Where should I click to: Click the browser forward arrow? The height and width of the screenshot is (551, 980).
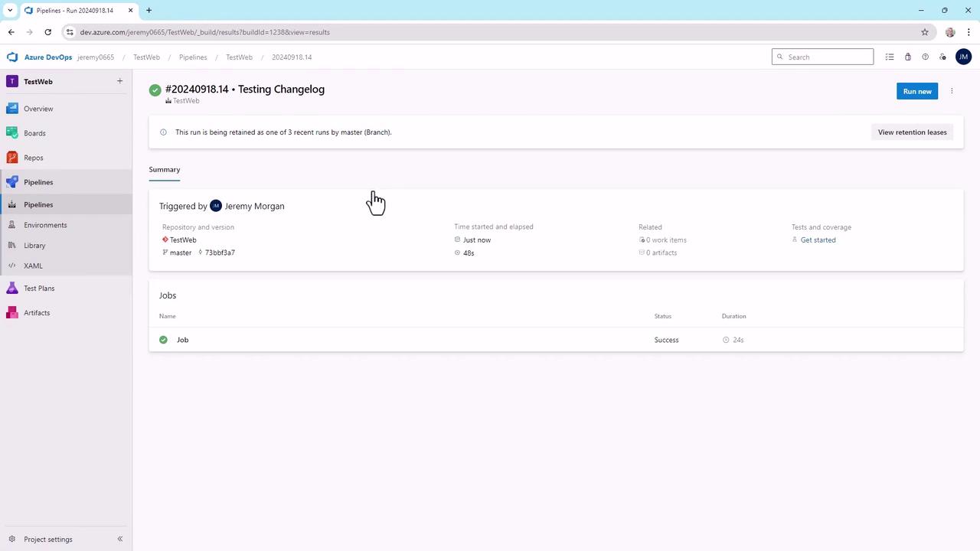pyautogui.click(x=29, y=32)
